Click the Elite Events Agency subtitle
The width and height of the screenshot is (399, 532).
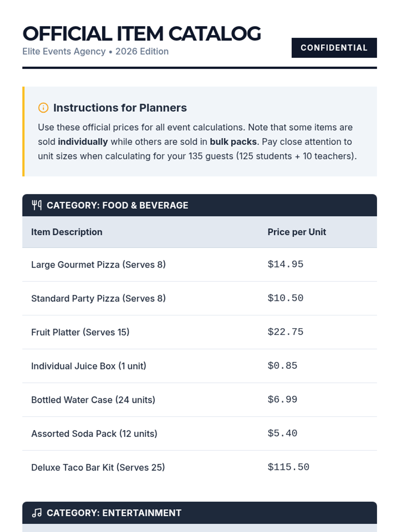[x=95, y=52]
